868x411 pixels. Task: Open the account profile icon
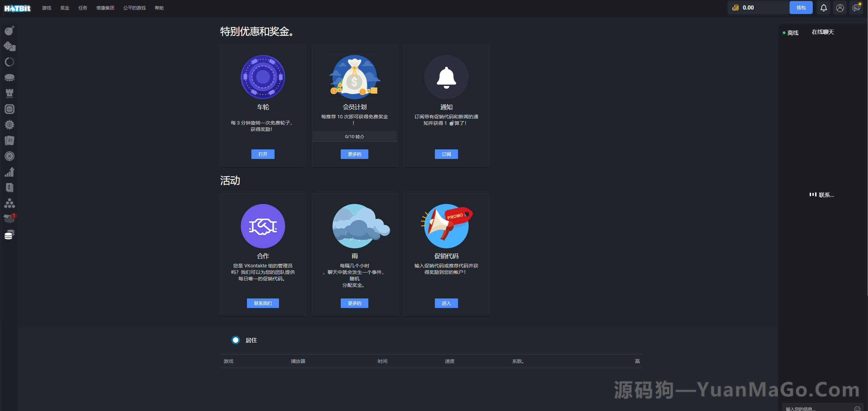[x=840, y=7]
